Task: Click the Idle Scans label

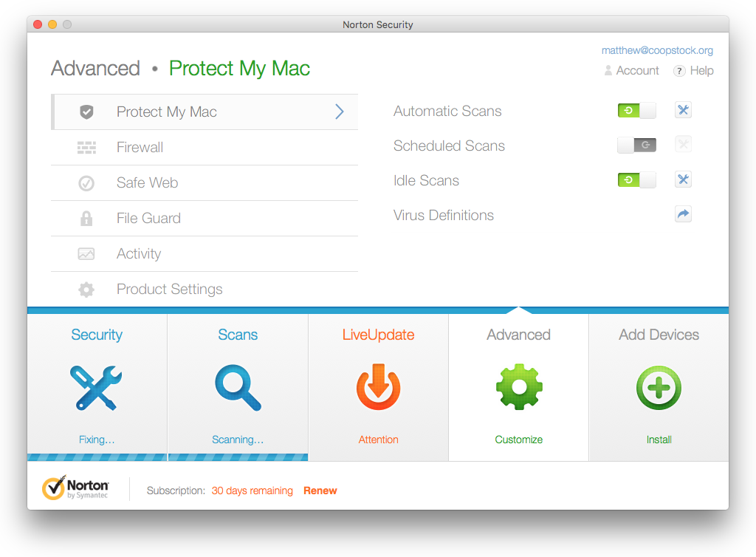Action: (426, 180)
